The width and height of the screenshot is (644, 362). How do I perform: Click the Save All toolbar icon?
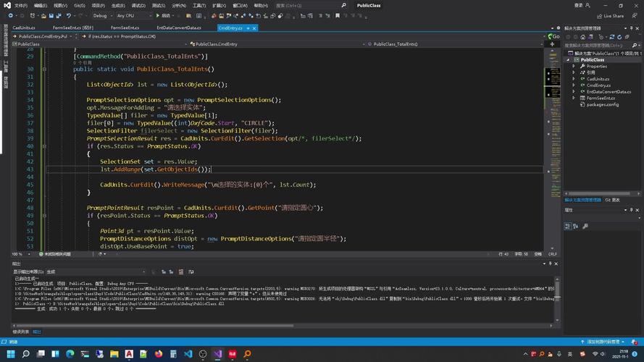pos(59,16)
